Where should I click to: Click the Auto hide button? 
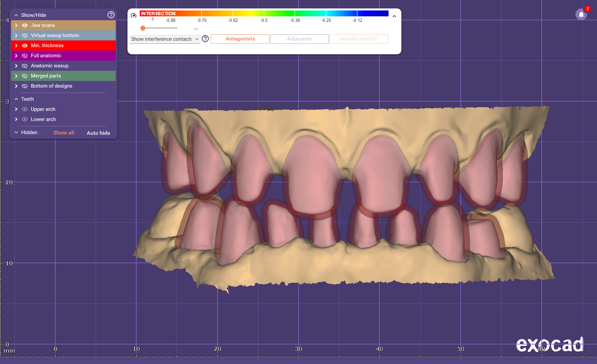point(98,133)
